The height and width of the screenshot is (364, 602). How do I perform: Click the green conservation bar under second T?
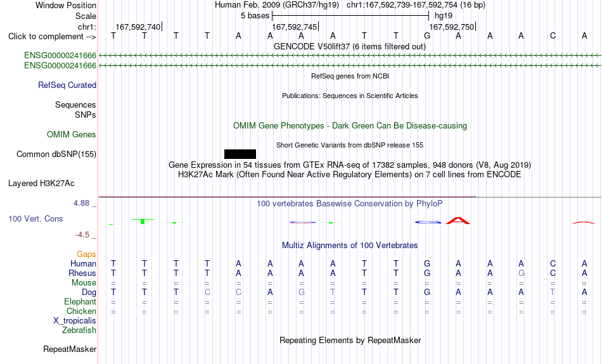(143, 222)
